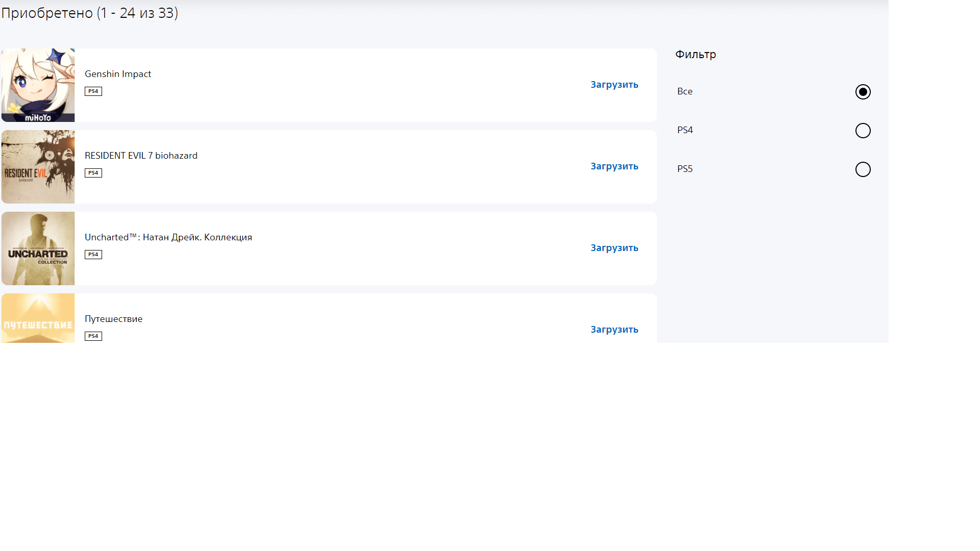This screenshot has height=551, width=980.
Task: Click the Genshin Impact title text
Action: click(118, 74)
